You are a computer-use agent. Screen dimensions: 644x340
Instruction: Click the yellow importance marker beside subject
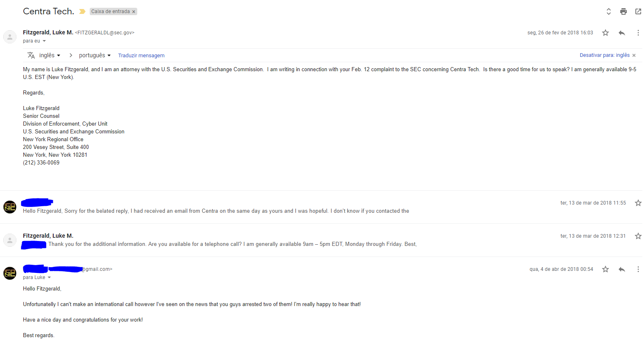tap(82, 11)
